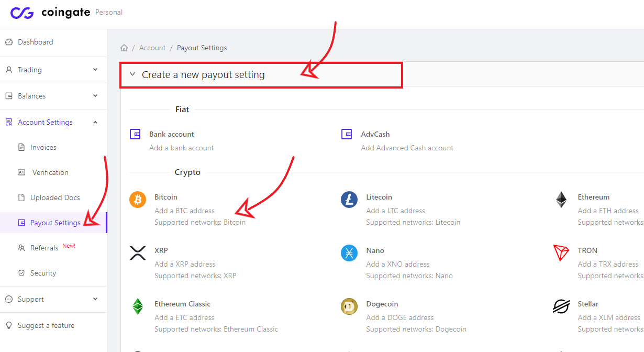The width and height of the screenshot is (644, 352).
Task: Open the Dashboard page
Action: (x=35, y=42)
